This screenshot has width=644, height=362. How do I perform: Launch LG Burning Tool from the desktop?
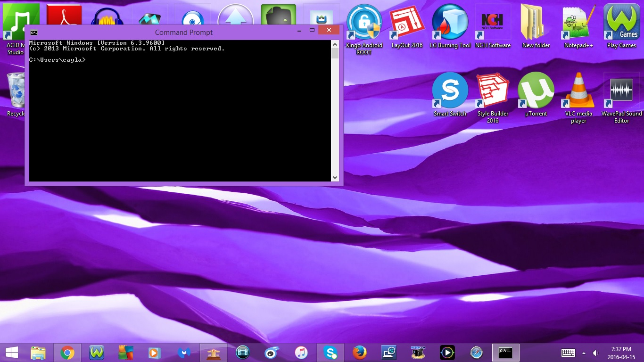(450, 26)
